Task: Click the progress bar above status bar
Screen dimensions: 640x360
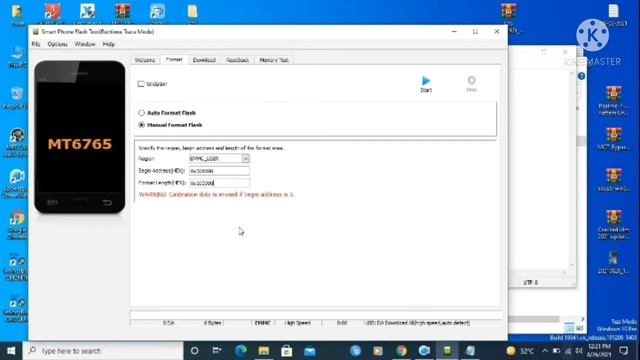Action: click(x=316, y=315)
